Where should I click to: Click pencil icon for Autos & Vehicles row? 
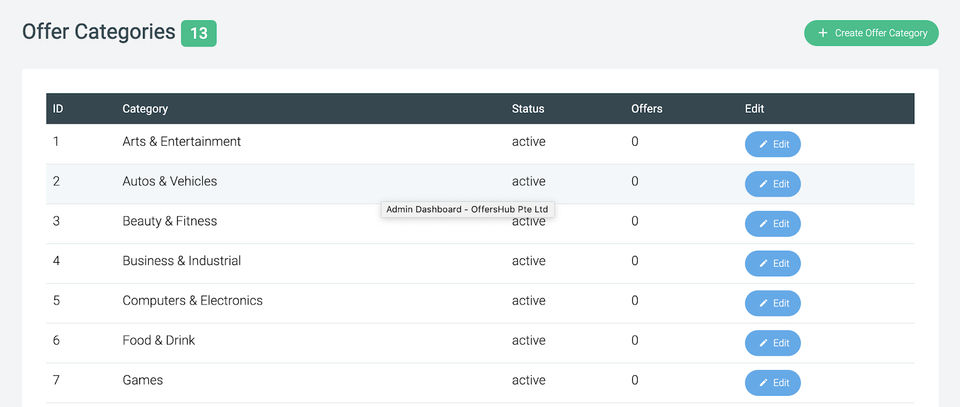coord(763,184)
